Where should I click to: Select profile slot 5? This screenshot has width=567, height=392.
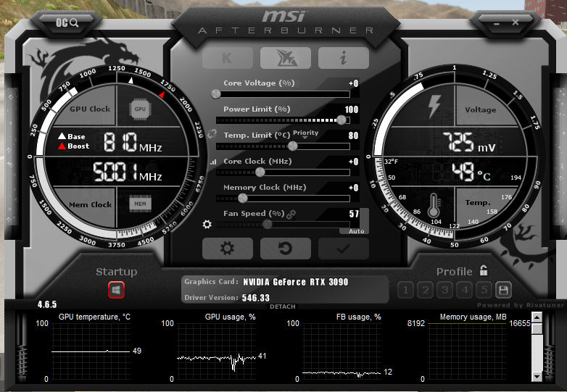click(x=484, y=290)
